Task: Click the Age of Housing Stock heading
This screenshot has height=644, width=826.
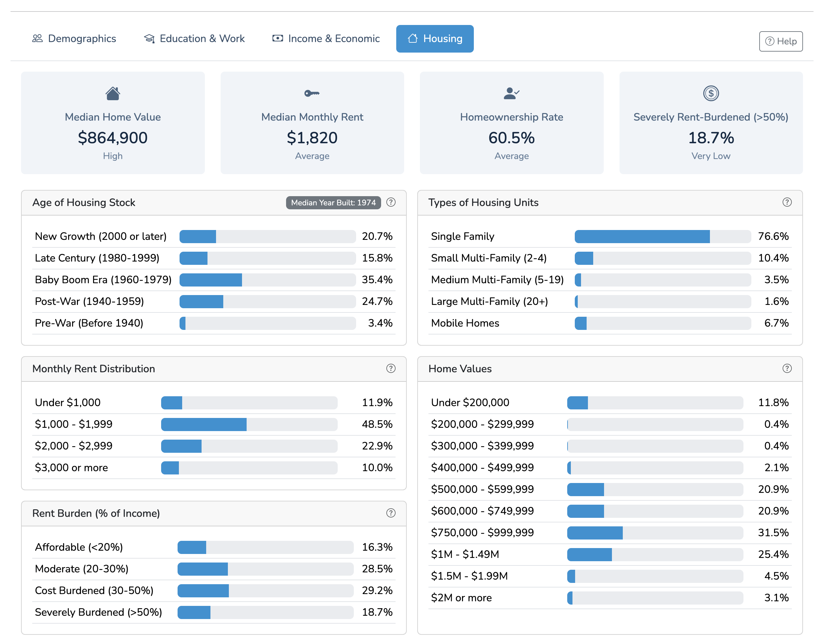Action: coord(84,203)
